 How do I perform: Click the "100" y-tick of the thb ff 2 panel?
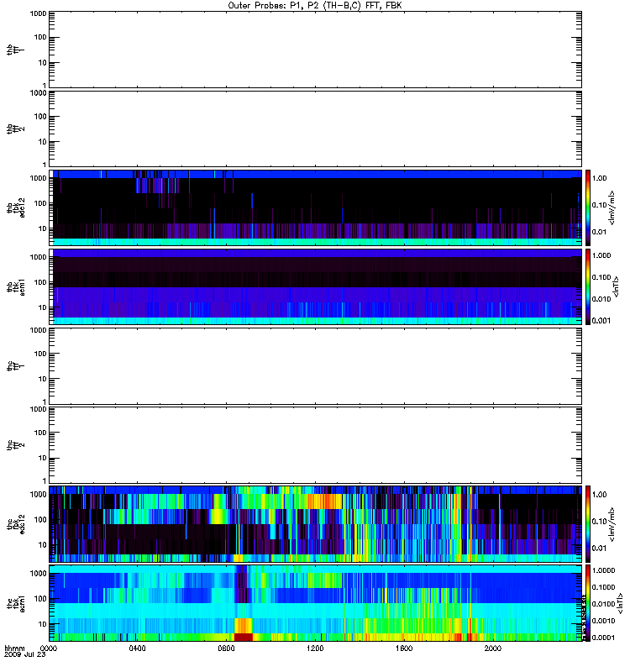click(40, 117)
